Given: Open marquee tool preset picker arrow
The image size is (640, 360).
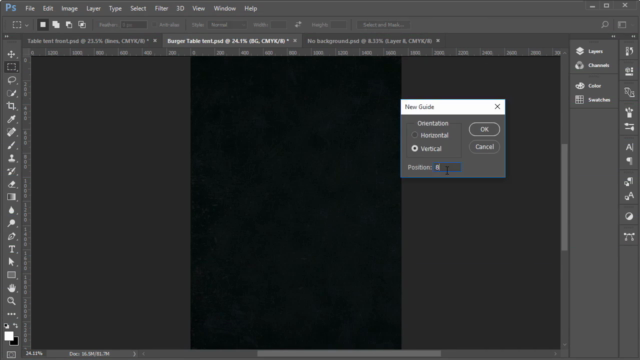Looking at the screenshot, I should click(x=27, y=25).
